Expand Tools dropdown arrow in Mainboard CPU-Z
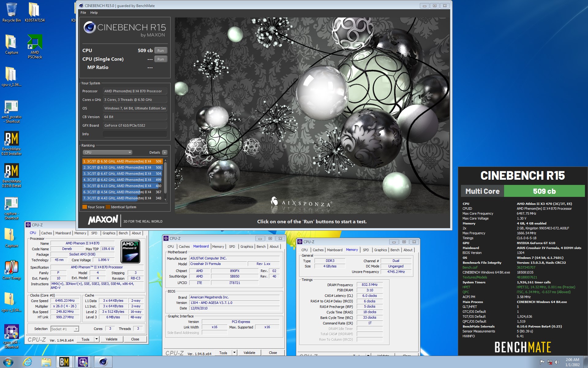Image resolution: width=588 pixels, height=368 pixels. coord(234,353)
